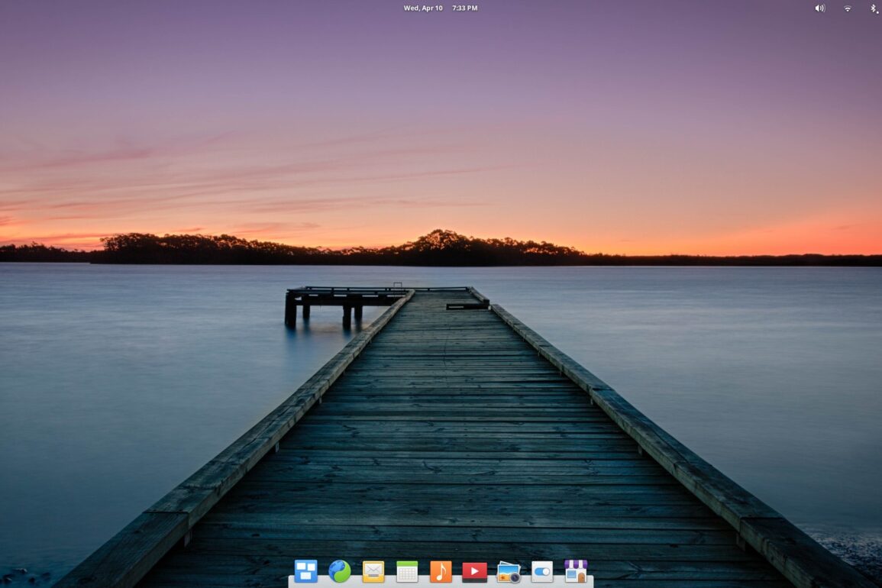Open AppCenter storefront icon in dock

tap(576, 571)
